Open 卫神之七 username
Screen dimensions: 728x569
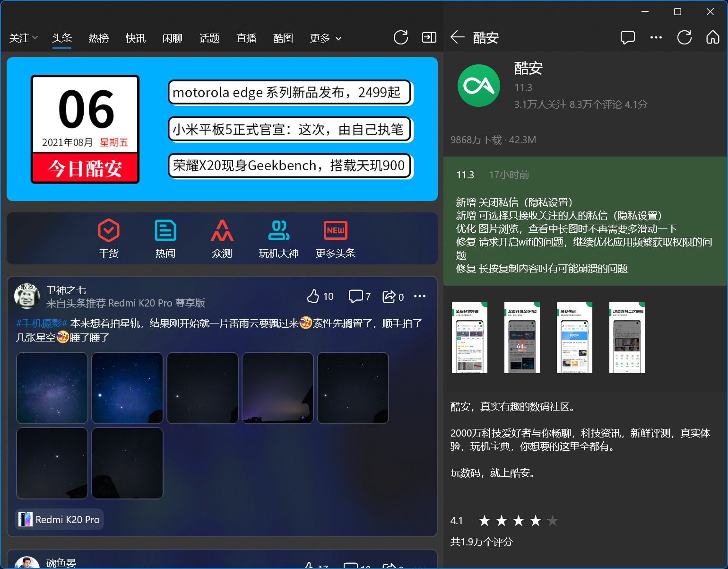(66, 290)
